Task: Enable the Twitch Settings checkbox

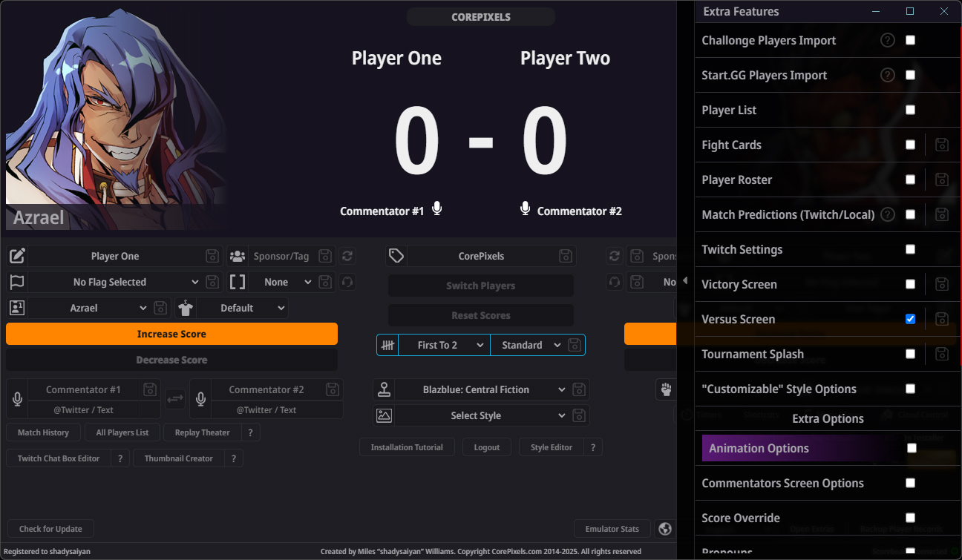Action: [x=910, y=249]
